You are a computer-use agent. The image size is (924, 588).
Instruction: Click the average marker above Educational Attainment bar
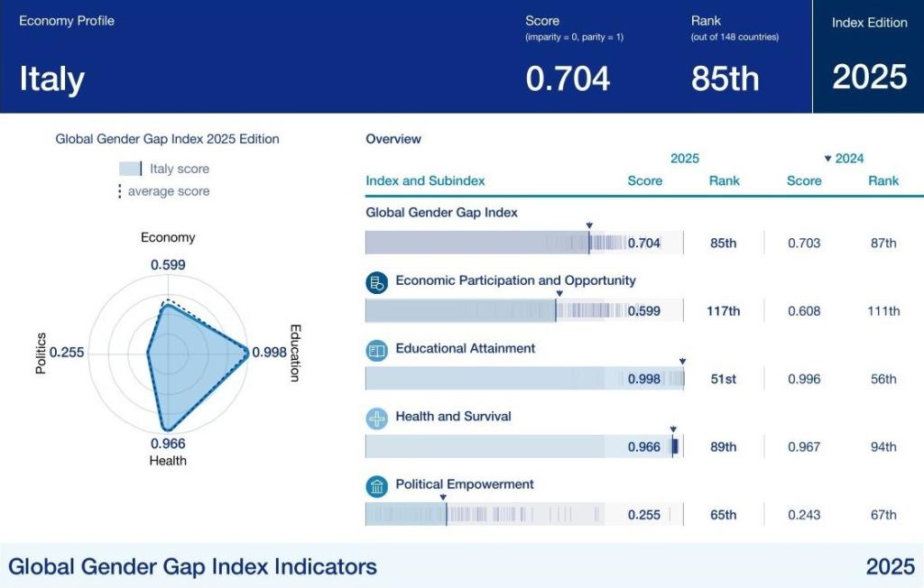pyautogui.click(x=682, y=361)
